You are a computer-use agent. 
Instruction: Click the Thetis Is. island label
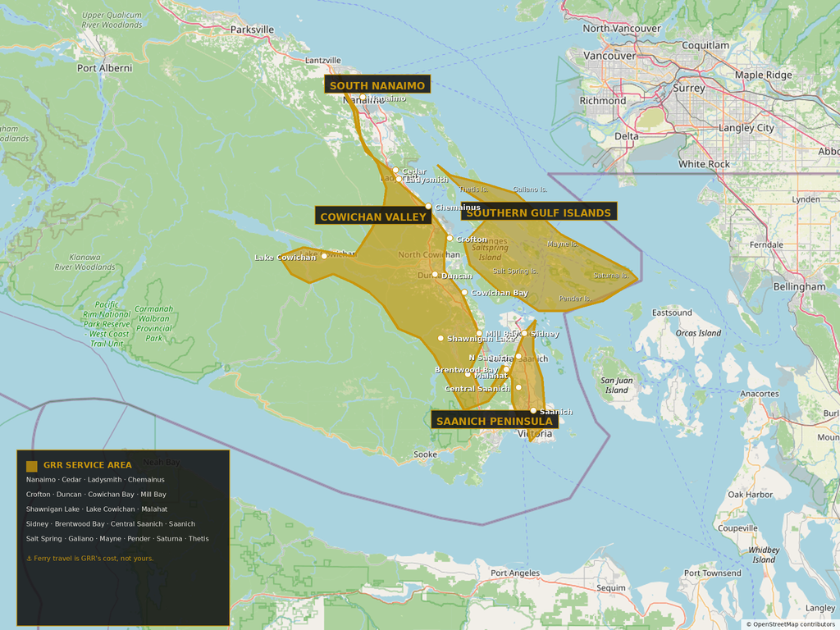(473, 189)
